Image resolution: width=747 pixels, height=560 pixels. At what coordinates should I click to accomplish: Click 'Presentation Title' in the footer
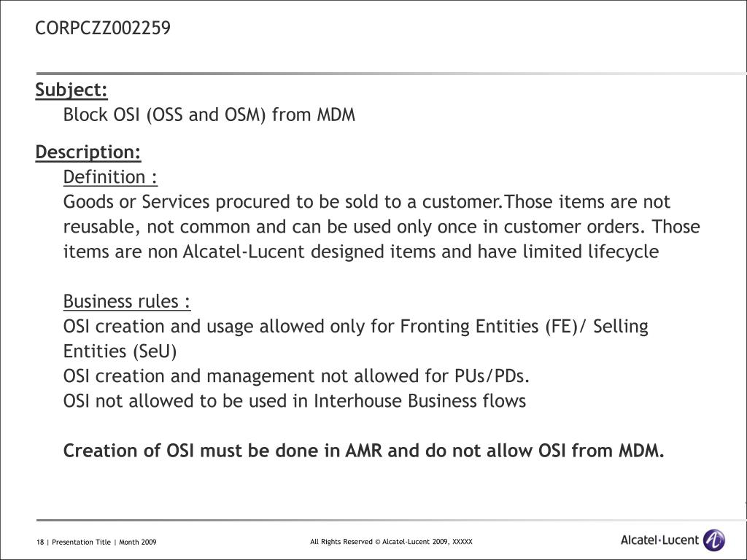pos(81,542)
